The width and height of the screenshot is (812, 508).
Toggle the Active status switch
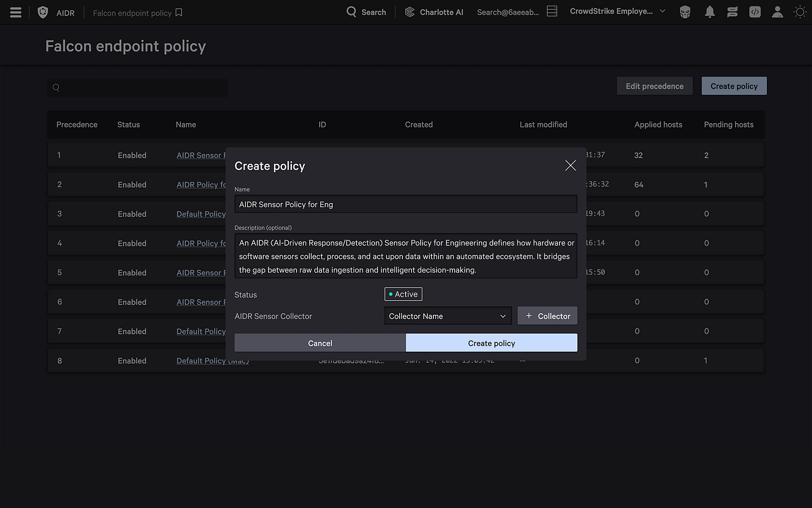[403, 294]
